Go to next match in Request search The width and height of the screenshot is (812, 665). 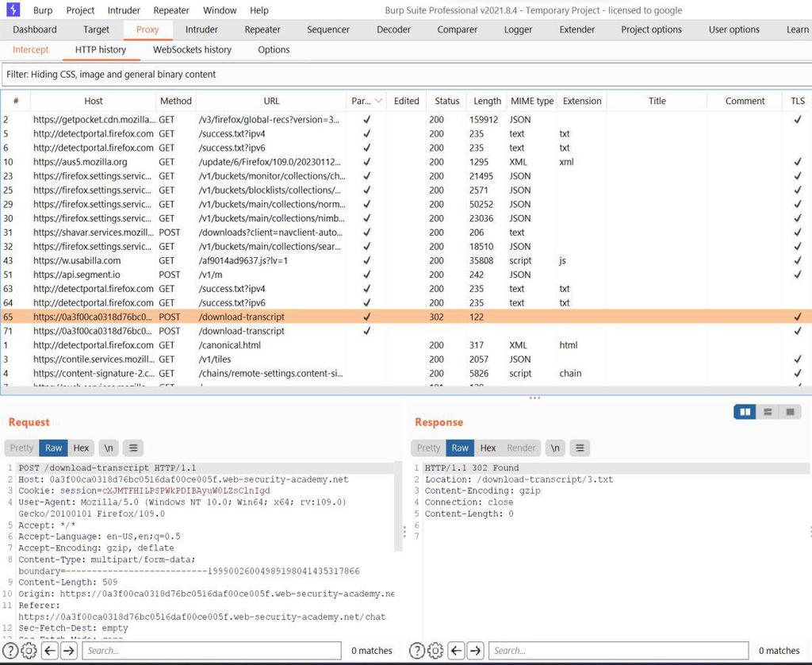(x=69, y=650)
